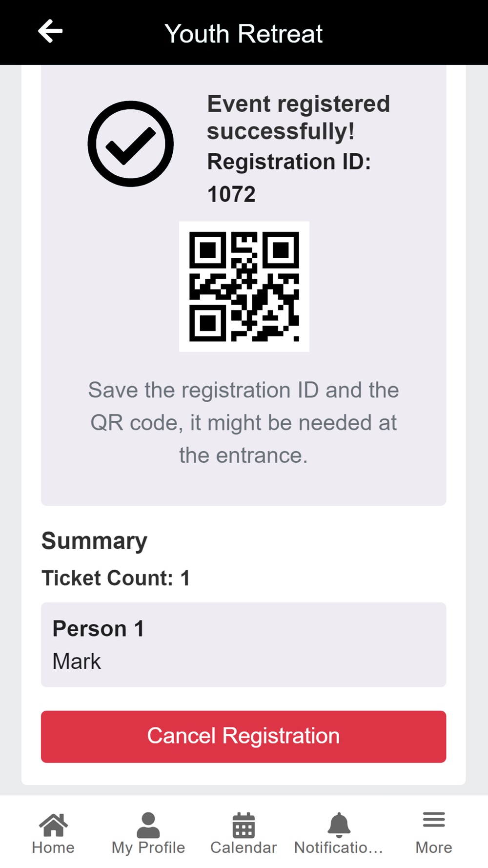Tap the registration QR code image
The height and width of the screenshot is (868, 488).
244,287
